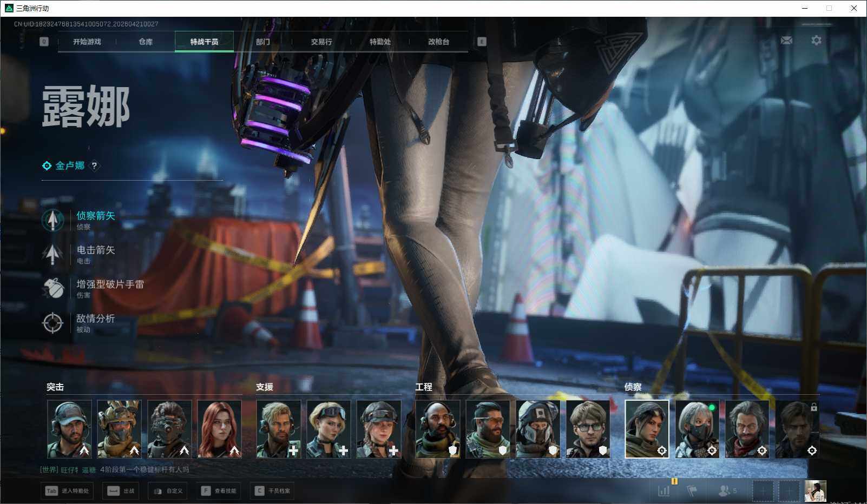Select 支援 operator wearing black helmet

coord(378,429)
